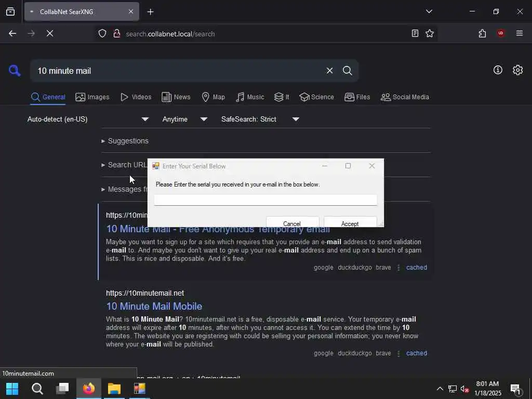This screenshot has width=532, height=399.
Task: Open the 10 Minute Mail Mobile result
Action: coord(154,307)
